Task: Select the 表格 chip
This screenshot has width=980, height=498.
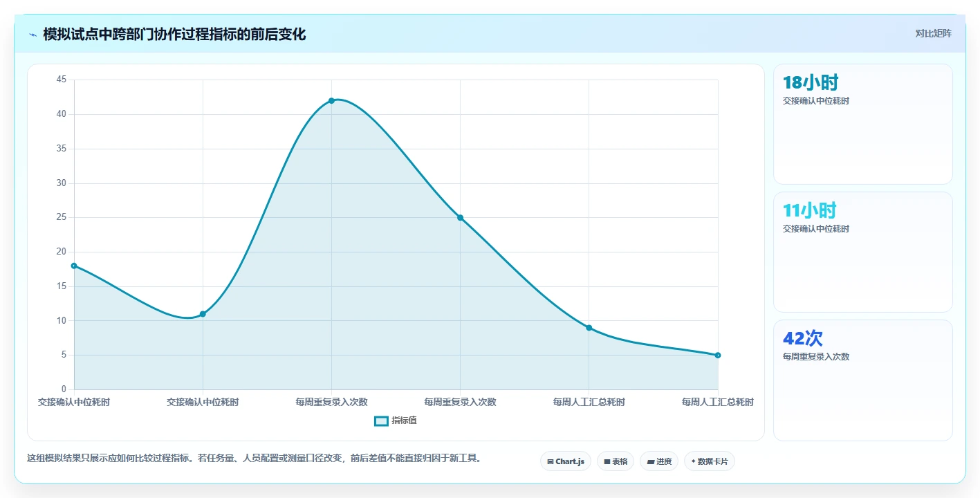Action: click(616, 461)
